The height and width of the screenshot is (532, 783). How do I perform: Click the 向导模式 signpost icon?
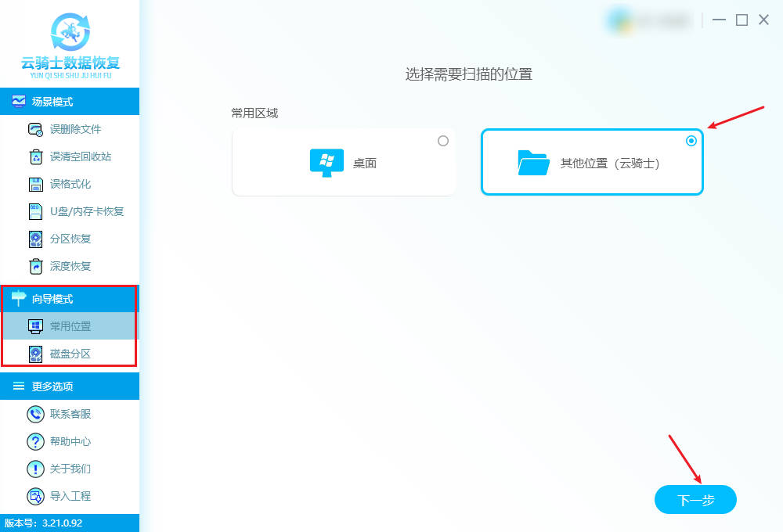click(x=19, y=298)
